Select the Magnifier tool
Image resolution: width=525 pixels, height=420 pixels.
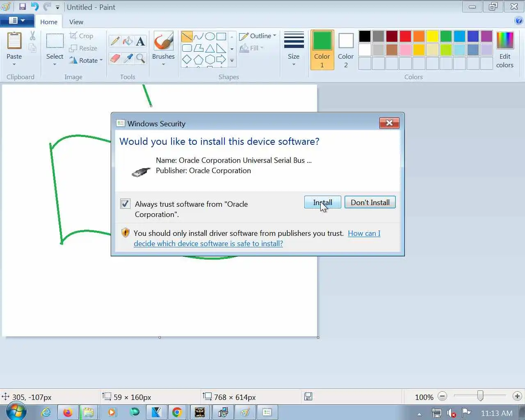point(140,59)
